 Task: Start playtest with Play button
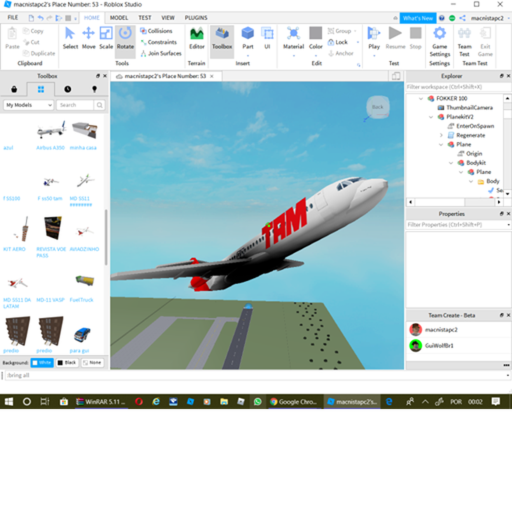click(x=374, y=38)
